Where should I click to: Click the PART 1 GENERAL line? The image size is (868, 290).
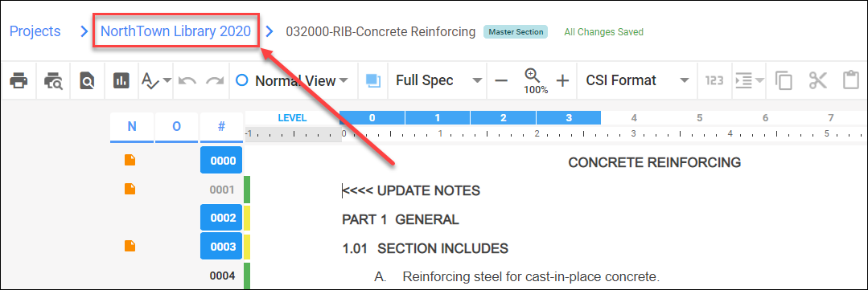[401, 220]
